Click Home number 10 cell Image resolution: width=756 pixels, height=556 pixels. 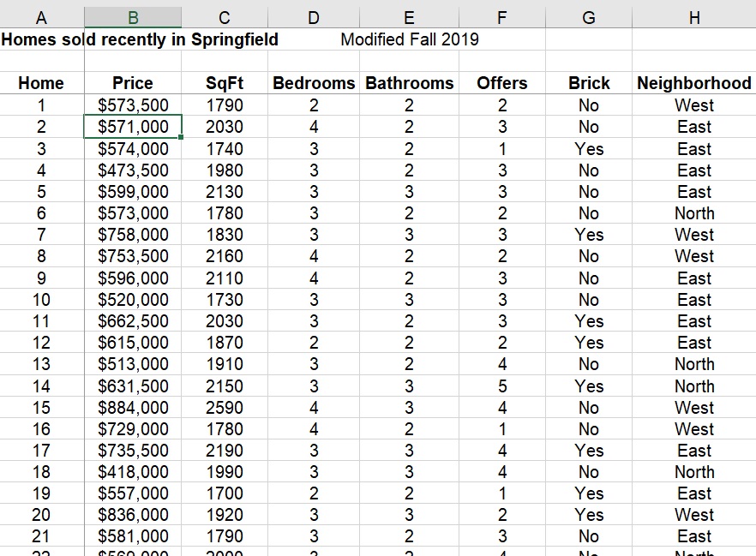(41, 300)
